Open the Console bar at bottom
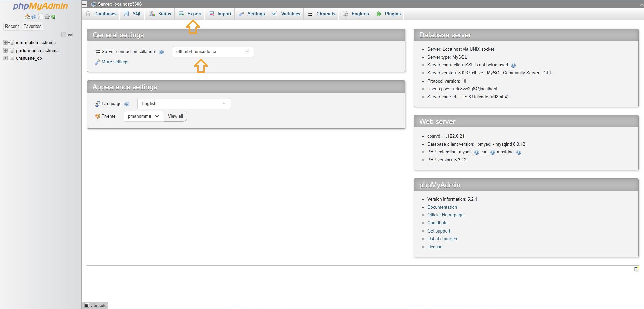644x309 pixels. click(x=95, y=305)
